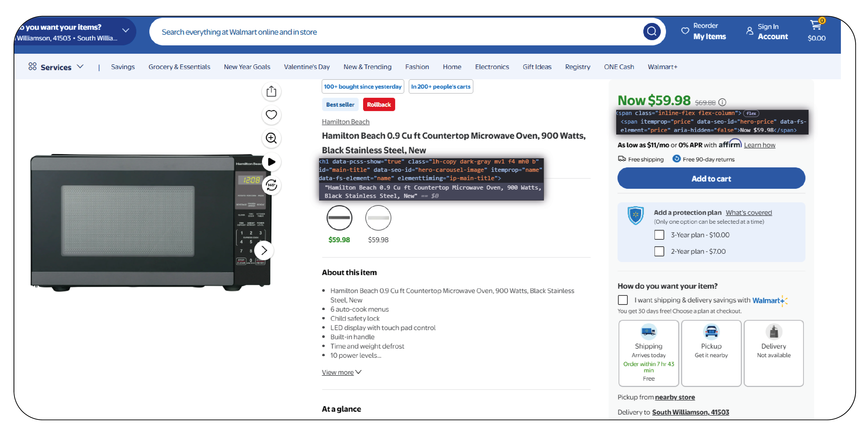Enable the 3-Year Plan checkbox
Image resolution: width=868 pixels, height=431 pixels.
click(659, 234)
